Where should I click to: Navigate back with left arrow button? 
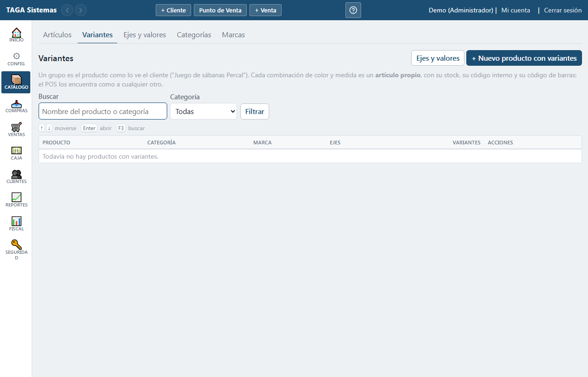click(67, 10)
